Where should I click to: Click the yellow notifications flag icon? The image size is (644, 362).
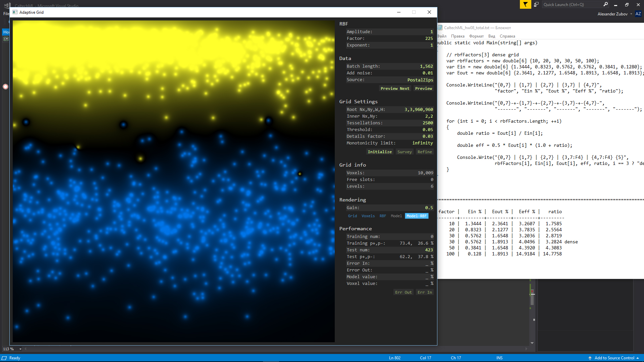[x=525, y=4]
